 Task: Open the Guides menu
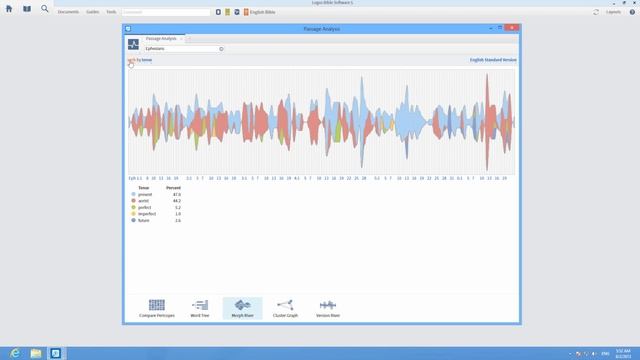93,12
